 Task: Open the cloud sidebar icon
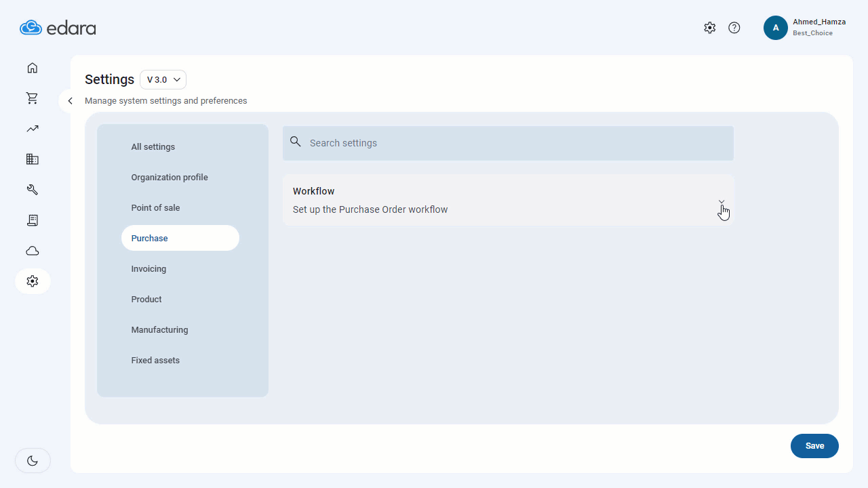point(33,251)
